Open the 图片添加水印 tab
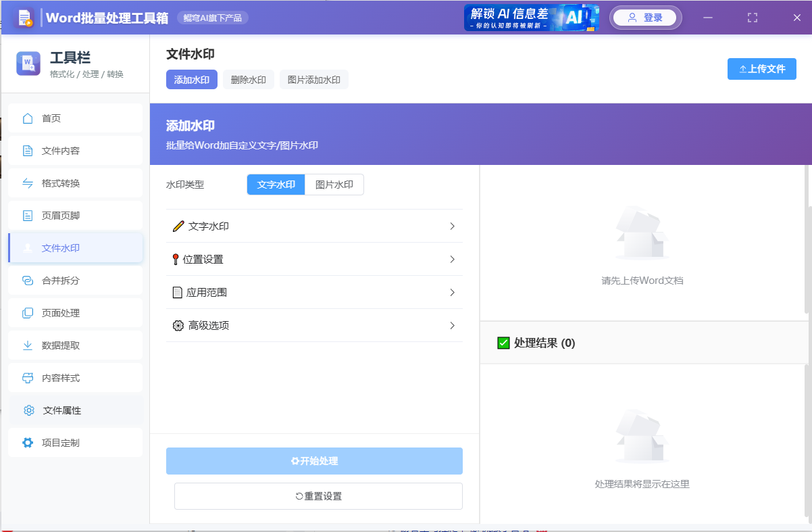This screenshot has width=812, height=532. point(313,79)
